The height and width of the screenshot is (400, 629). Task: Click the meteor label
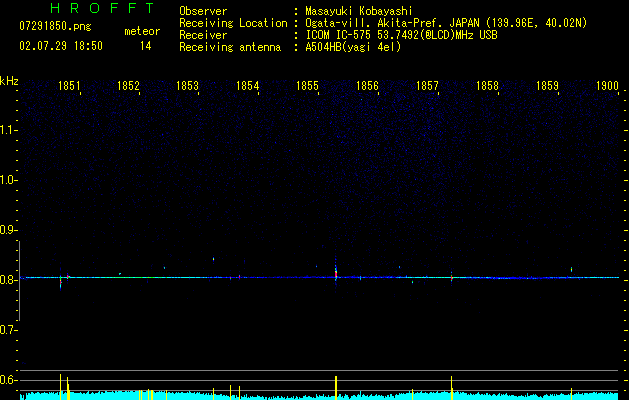(x=142, y=31)
